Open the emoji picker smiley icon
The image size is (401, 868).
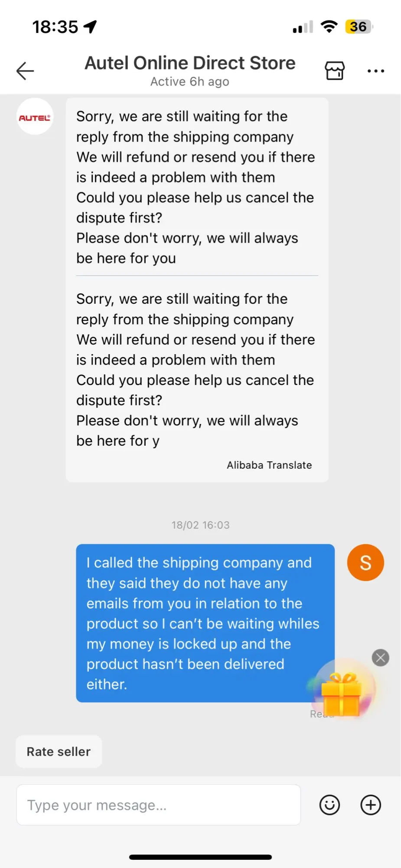click(329, 805)
